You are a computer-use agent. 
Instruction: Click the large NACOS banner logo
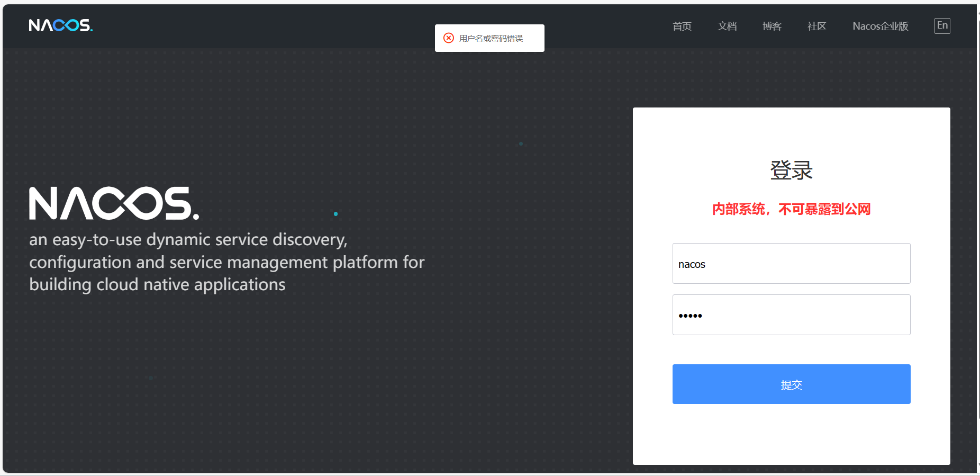point(114,203)
